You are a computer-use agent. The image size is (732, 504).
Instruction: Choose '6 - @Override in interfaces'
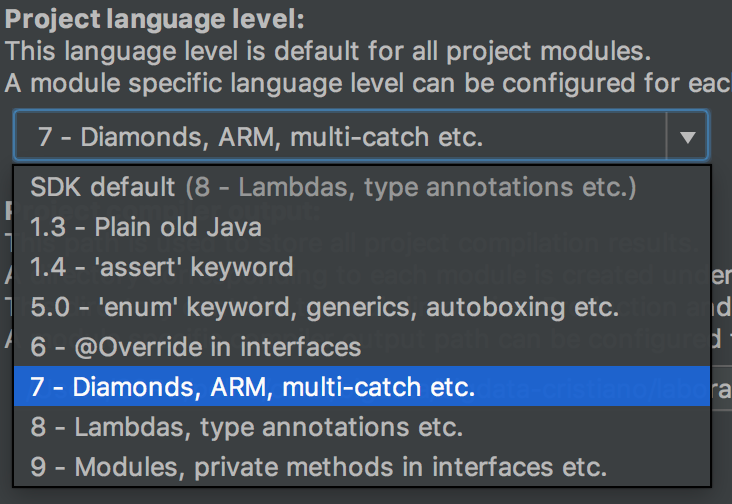click(195, 347)
